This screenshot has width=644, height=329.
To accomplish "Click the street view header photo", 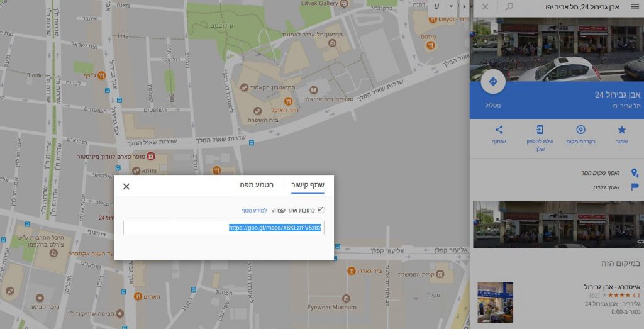I will point(558,49).
